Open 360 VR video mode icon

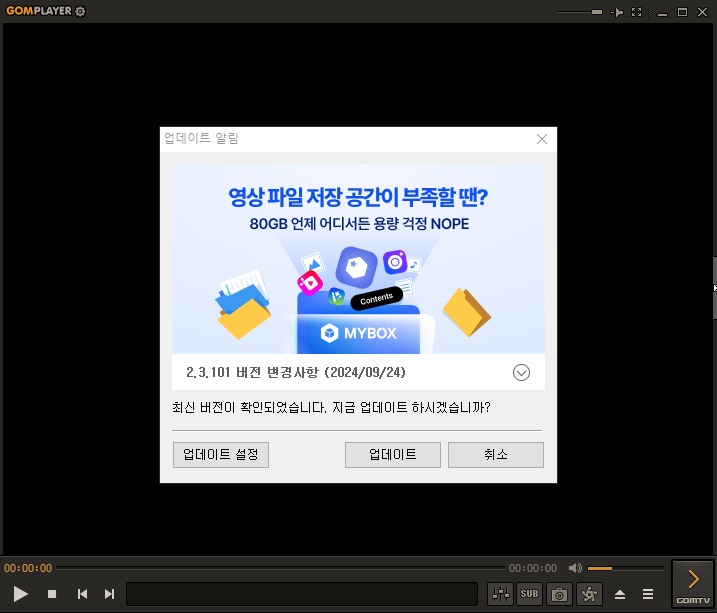point(589,594)
